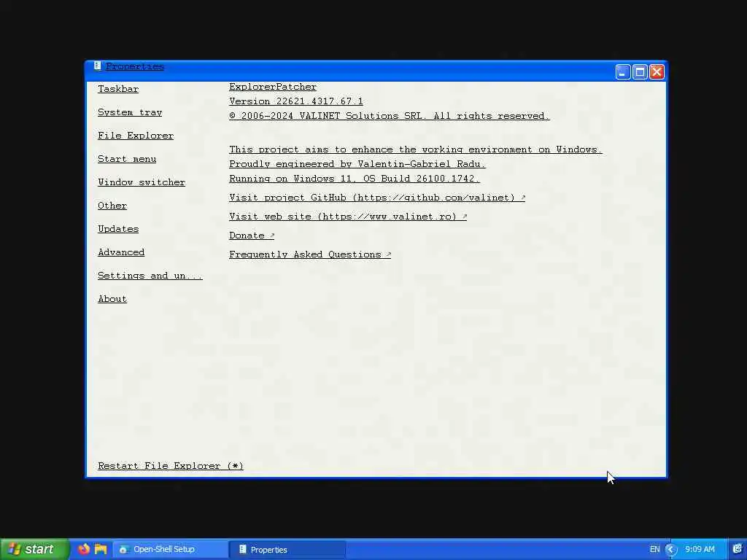Click the EN language indicator

(654, 550)
